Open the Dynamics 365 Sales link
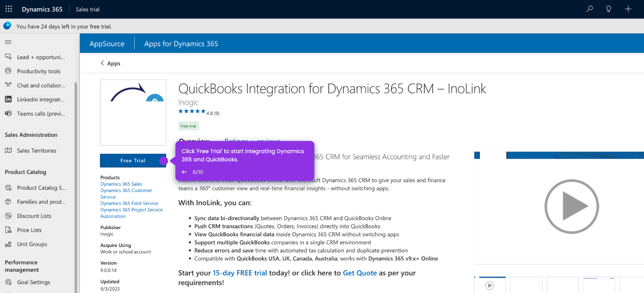The width and height of the screenshot is (644, 293). pyautogui.click(x=121, y=184)
